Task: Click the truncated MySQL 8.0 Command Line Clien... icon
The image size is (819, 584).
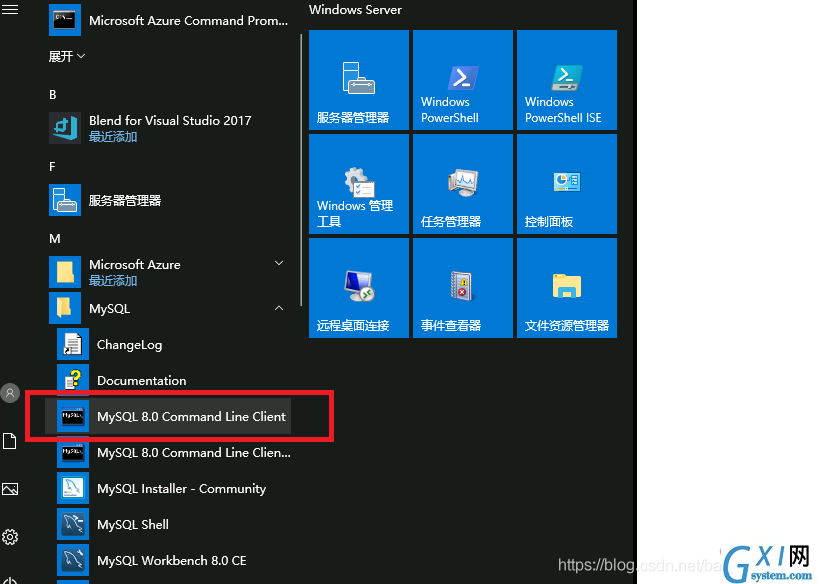Action: (73, 452)
